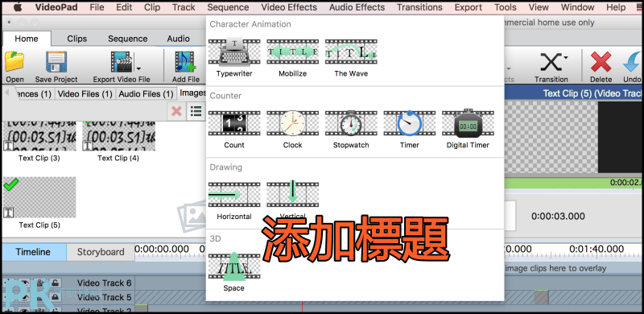The width and height of the screenshot is (644, 314).
Task: Open the Transitions menu
Action: point(419,7)
